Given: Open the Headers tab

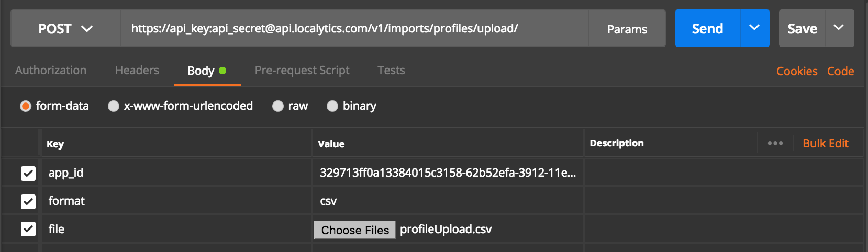Looking at the screenshot, I should tap(137, 70).
